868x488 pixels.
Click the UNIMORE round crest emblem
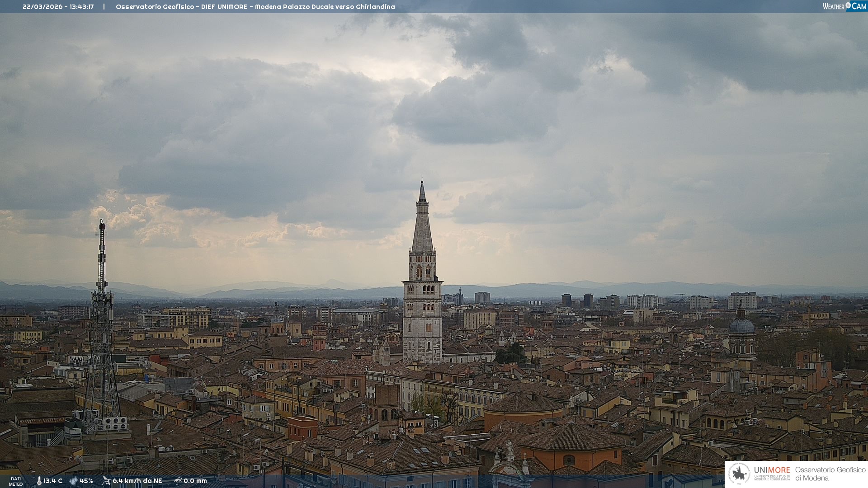tap(739, 474)
